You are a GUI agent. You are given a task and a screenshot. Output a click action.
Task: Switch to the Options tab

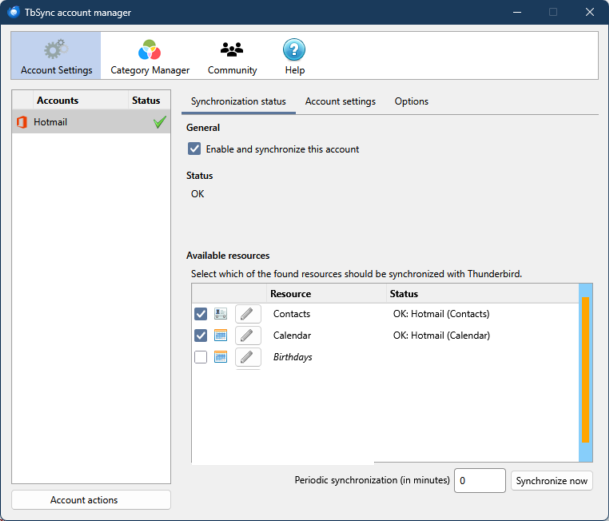(411, 102)
